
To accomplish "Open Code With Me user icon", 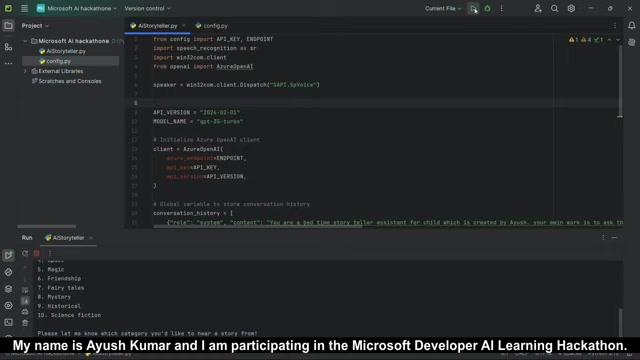I will [538, 8].
